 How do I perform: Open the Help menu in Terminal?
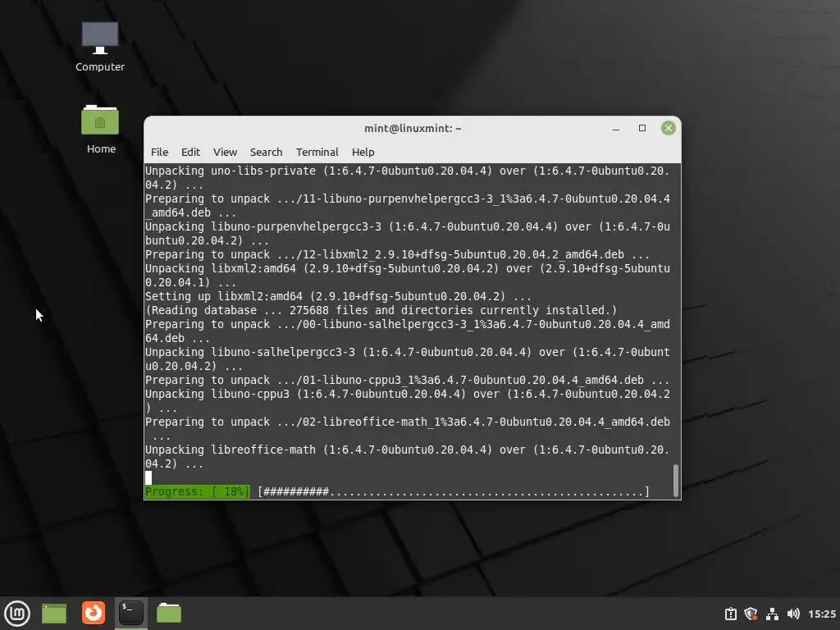point(363,152)
